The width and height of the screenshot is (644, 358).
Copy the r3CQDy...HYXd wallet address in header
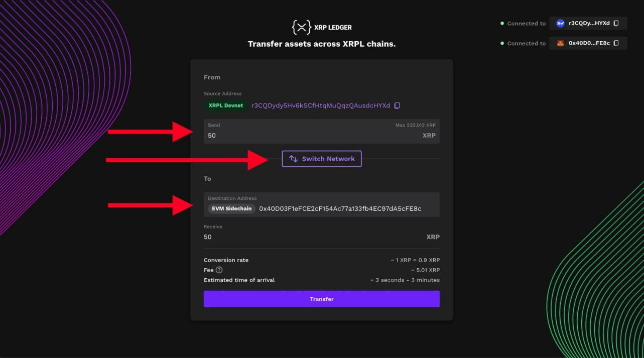coord(616,24)
